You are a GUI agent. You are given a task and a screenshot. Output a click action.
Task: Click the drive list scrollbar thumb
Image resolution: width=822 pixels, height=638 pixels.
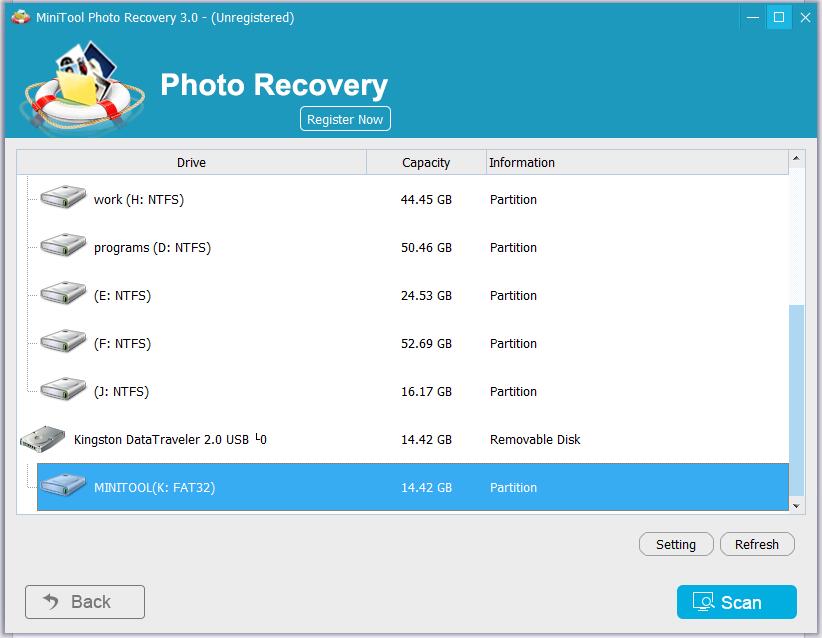pyautogui.click(x=796, y=401)
